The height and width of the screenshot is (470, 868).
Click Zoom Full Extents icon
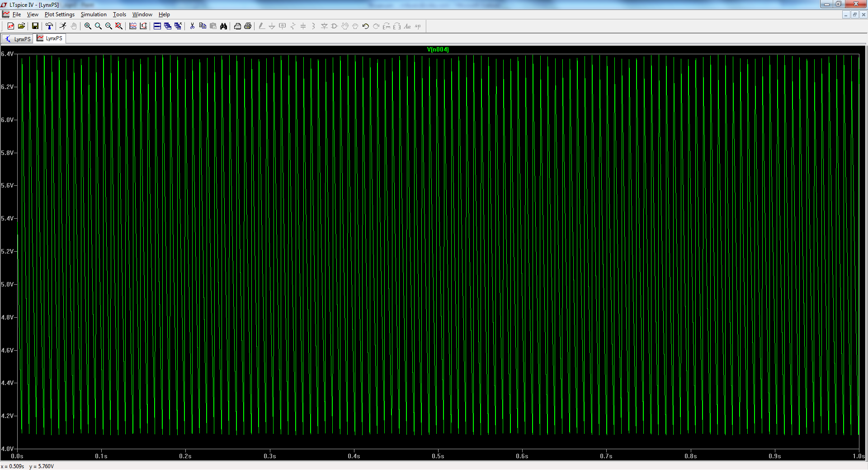(x=119, y=26)
